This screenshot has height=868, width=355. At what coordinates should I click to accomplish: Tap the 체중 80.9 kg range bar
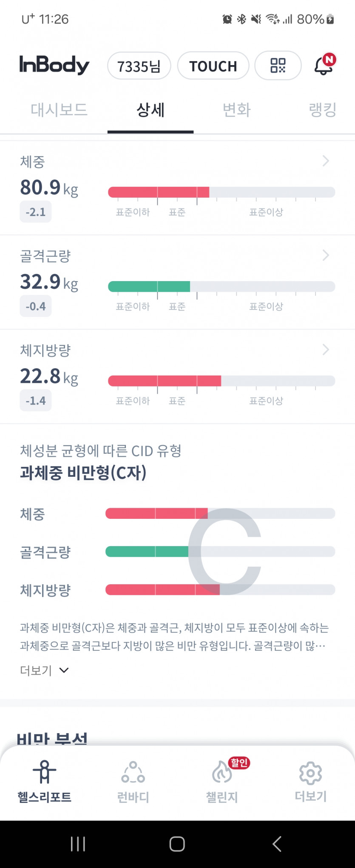pyautogui.click(x=221, y=192)
